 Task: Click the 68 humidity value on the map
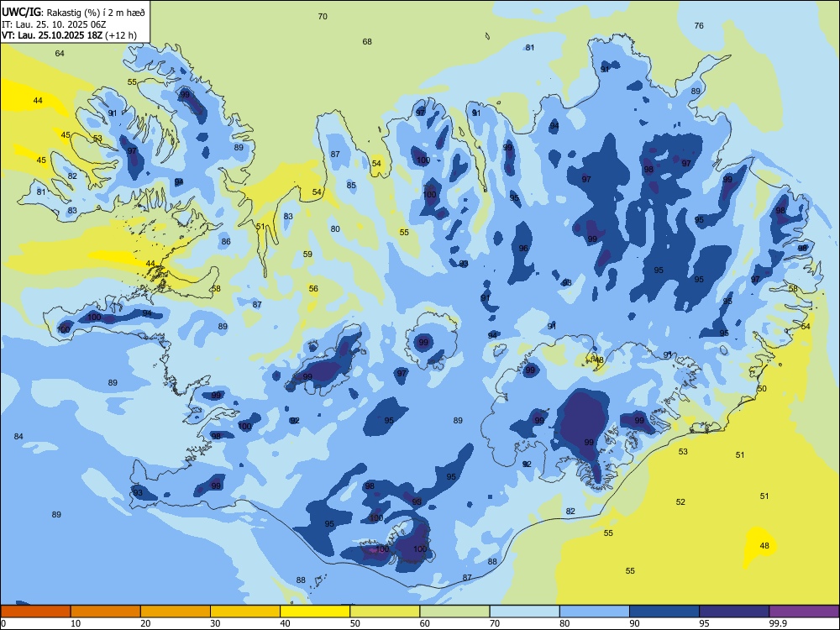367,42
